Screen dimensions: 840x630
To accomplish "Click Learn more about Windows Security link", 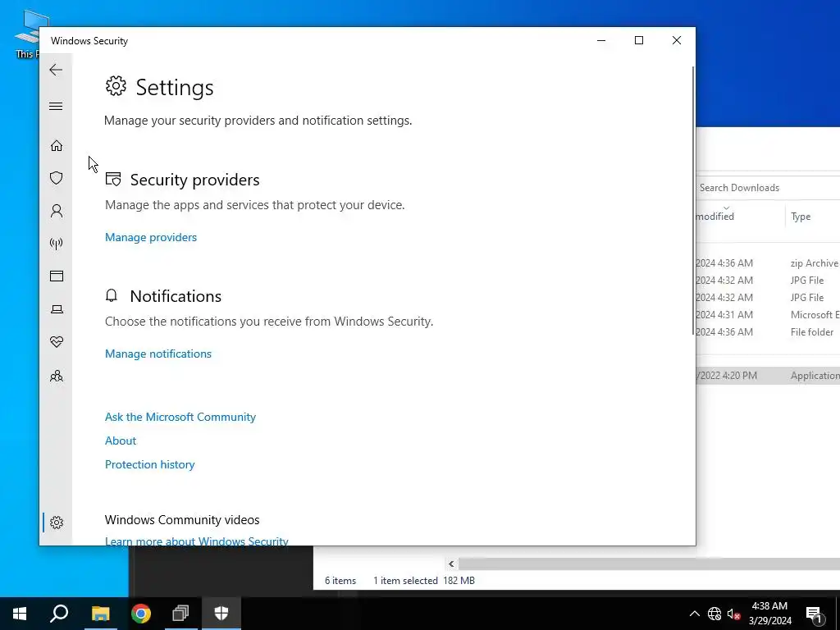I will click(197, 541).
